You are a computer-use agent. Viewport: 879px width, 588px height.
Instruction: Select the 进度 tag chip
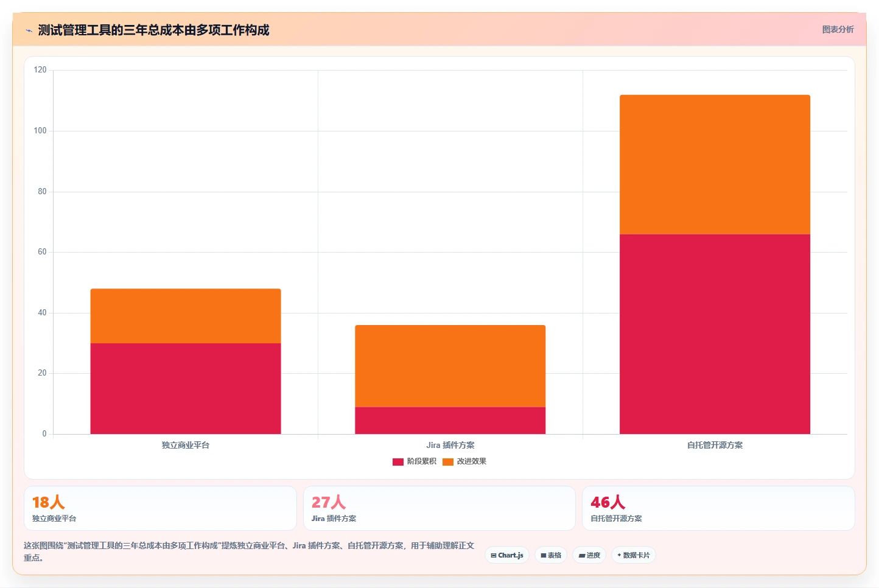pyautogui.click(x=589, y=555)
